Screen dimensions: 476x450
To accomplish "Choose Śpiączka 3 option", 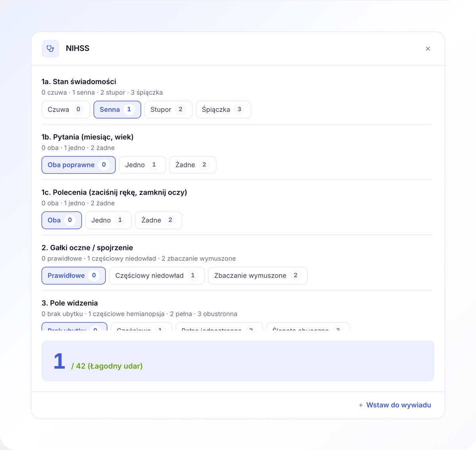I will [224, 110].
